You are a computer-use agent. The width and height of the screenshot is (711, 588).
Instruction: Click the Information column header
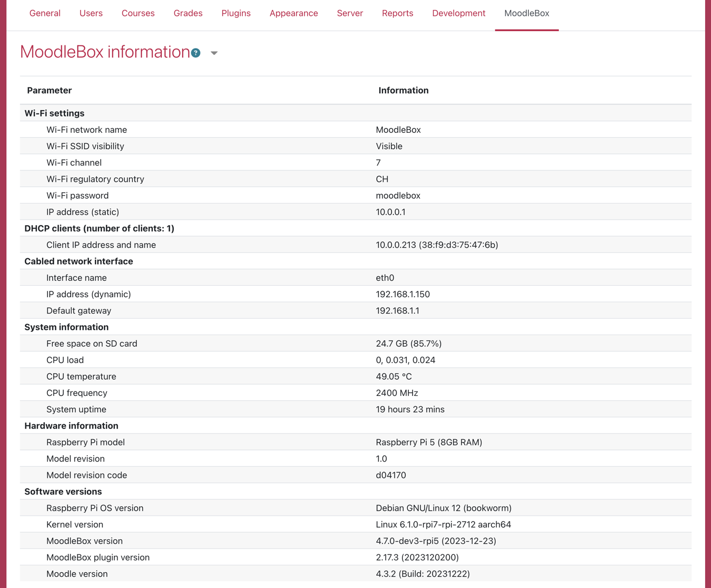[x=403, y=90]
